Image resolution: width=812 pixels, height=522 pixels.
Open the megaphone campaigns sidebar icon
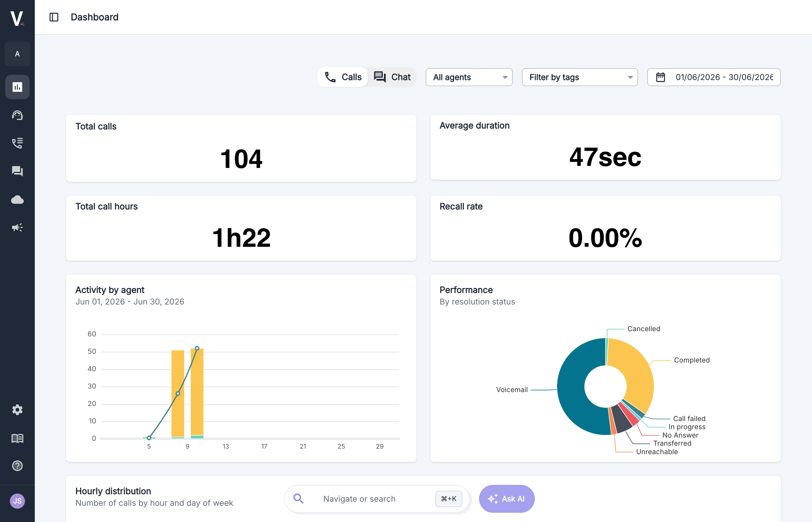(x=17, y=227)
